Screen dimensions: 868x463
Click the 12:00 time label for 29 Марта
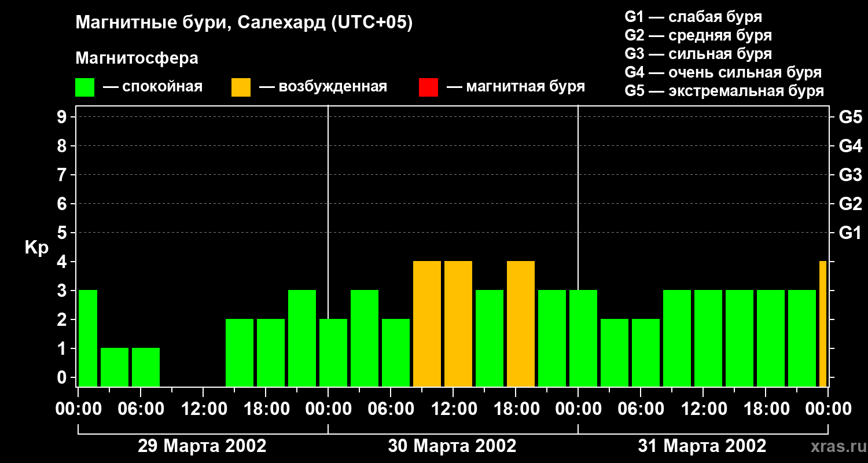click(203, 409)
